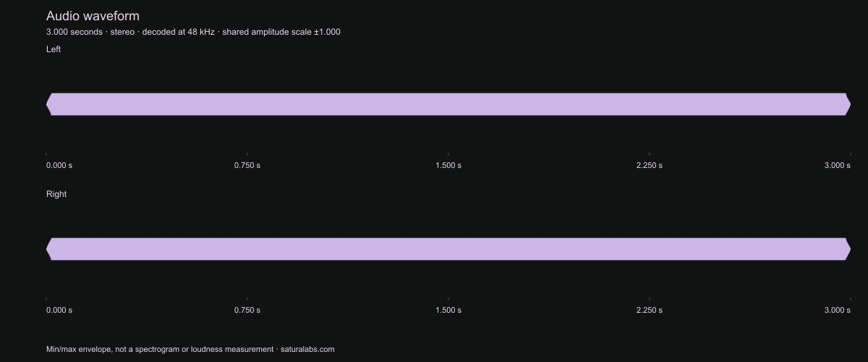
Task: Click the 0.750 s marker on Right timeline
Action: pyautogui.click(x=247, y=311)
